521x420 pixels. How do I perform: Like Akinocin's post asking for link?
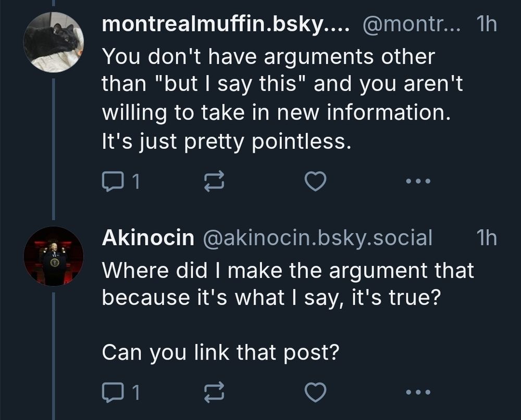[x=315, y=392]
